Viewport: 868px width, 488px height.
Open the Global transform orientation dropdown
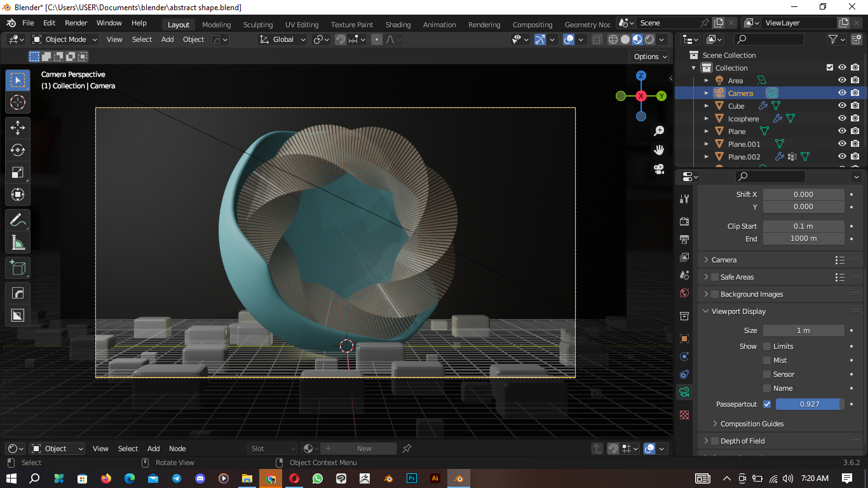click(283, 39)
